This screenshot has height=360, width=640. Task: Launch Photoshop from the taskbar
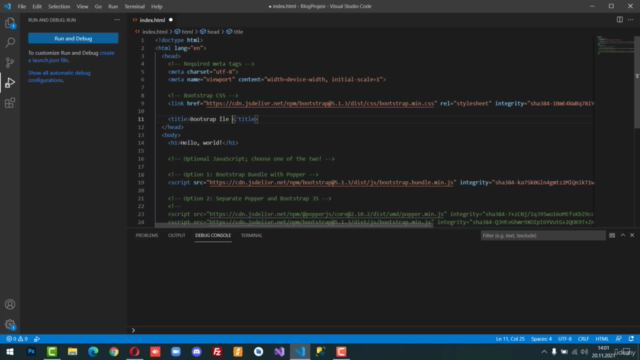pos(31,351)
